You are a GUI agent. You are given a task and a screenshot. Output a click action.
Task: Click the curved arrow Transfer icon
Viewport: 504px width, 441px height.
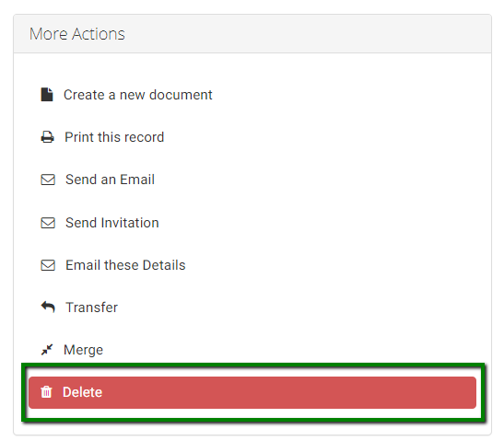click(48, 308)
